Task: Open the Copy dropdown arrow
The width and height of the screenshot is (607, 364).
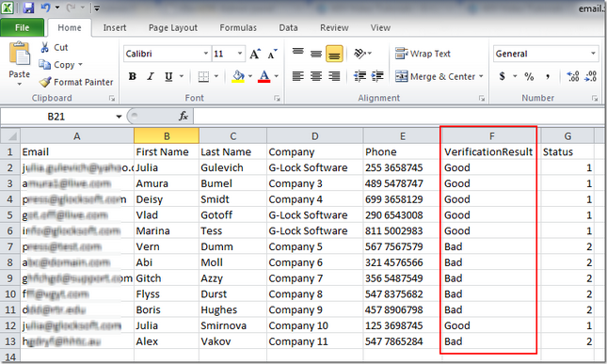Action: point(80,65)
